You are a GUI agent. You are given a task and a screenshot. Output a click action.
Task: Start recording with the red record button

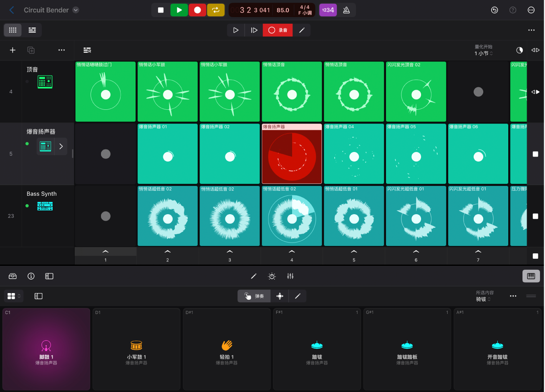[x=197, y=10]
